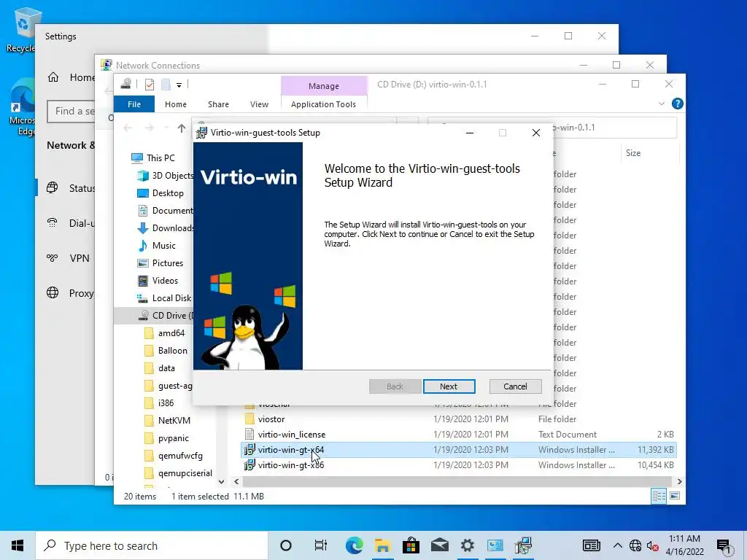Click the horizontal scrollbar in file list

point(458,482)
